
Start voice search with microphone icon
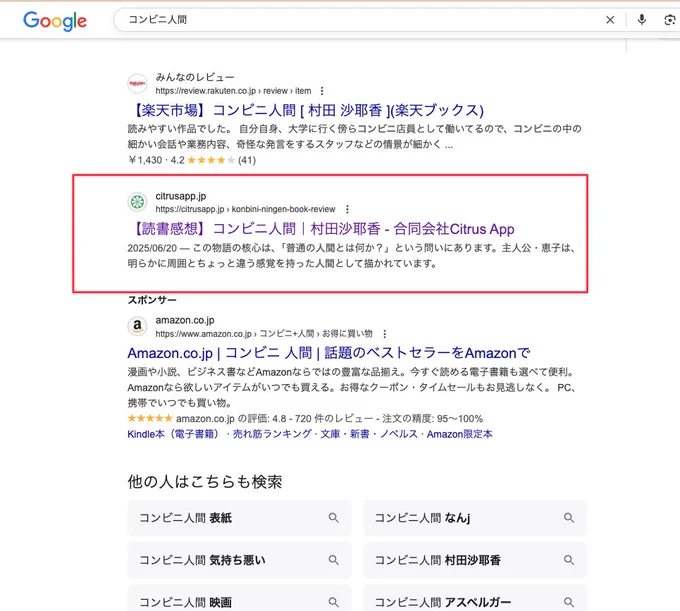642,20
